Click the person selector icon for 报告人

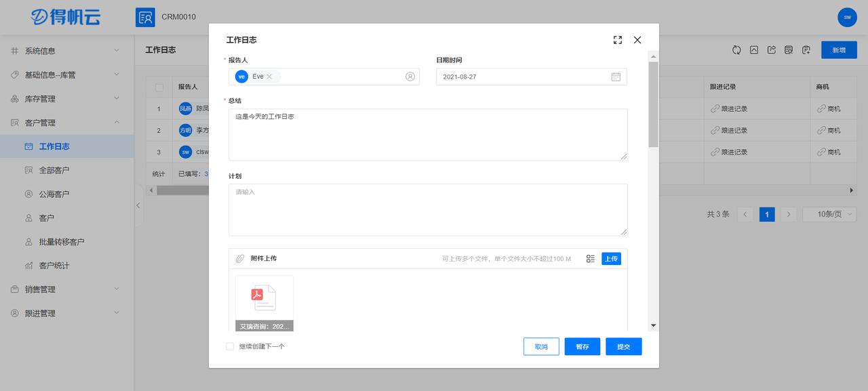[410, 77]
